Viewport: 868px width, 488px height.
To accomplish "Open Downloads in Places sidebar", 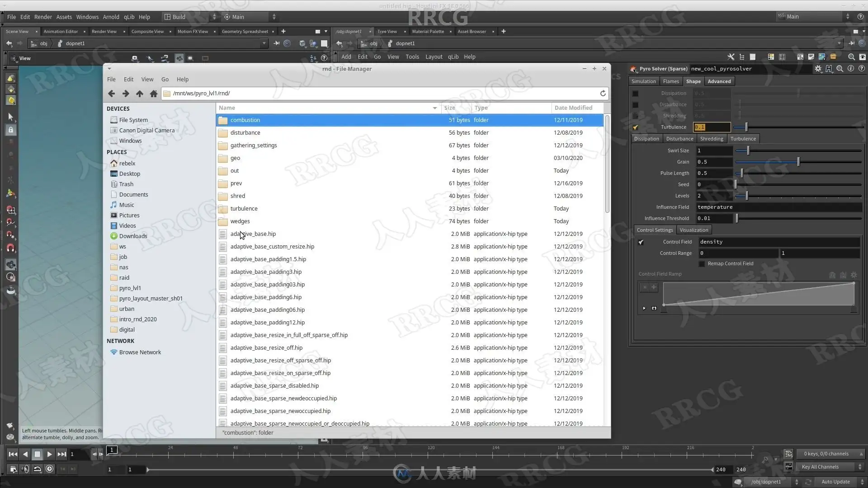I will [x=133, y=236].
